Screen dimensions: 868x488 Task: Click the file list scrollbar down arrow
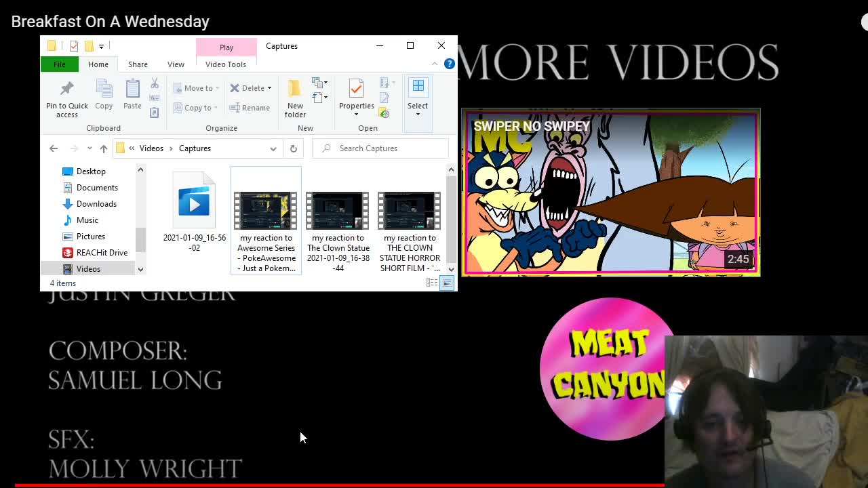coord(451,270)
